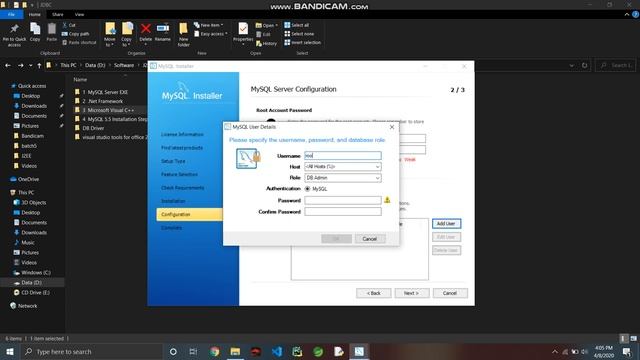640x360 pixels.
Task: Open Visual Studio Code from the taskbar
Action: (277, 351)
